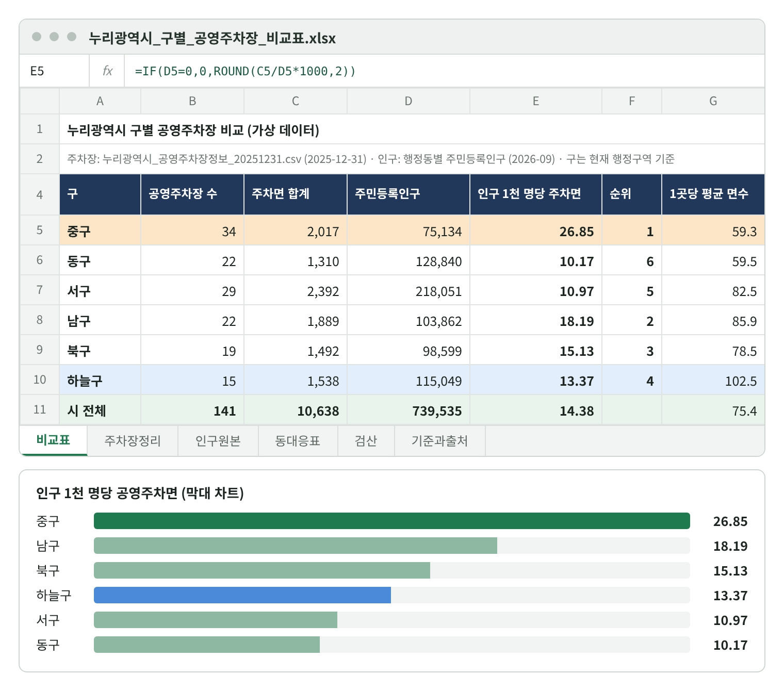The width and height of the screenshot is (784, 691).
Task: Click the E5 cell name box
Action: pos(54,71)
